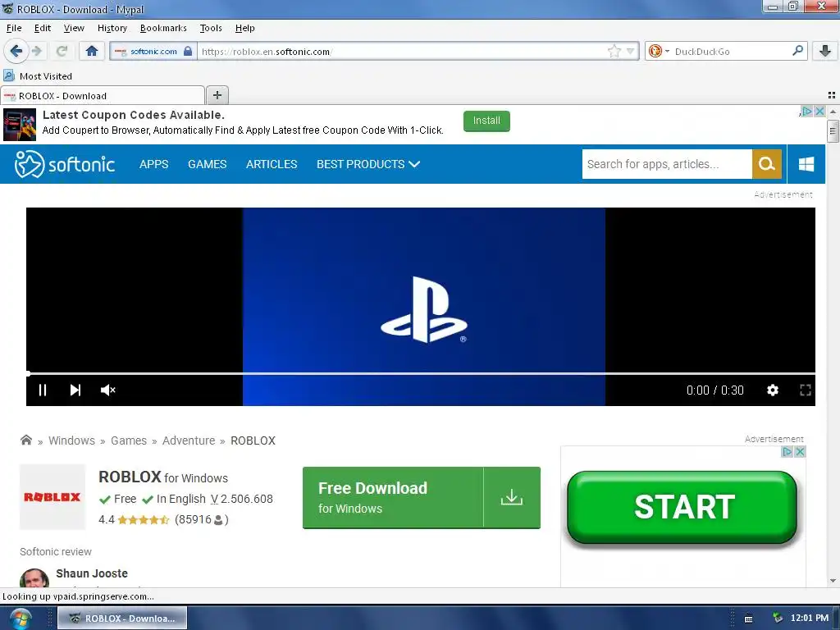This screenshot has width=840, height=630.
Task: Click the ROBLOX logo thumbnail
Action: [52, 497]
